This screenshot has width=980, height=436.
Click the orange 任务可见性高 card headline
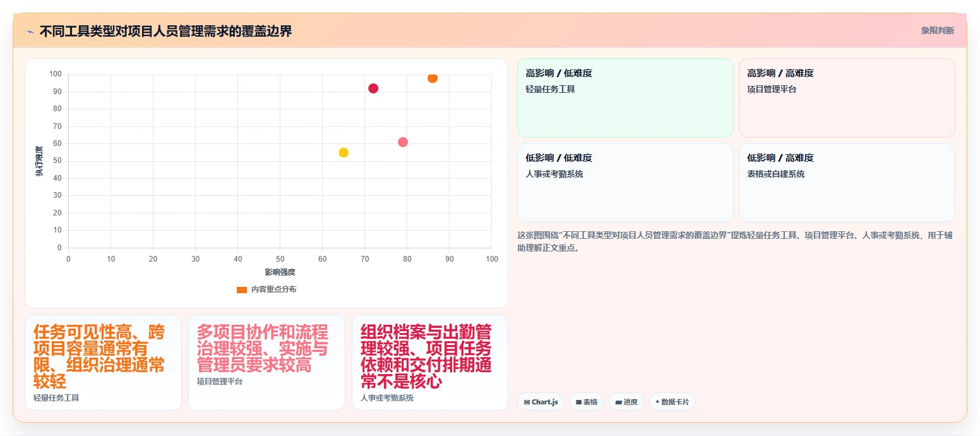pyautogui.click(x=99, y=356)
